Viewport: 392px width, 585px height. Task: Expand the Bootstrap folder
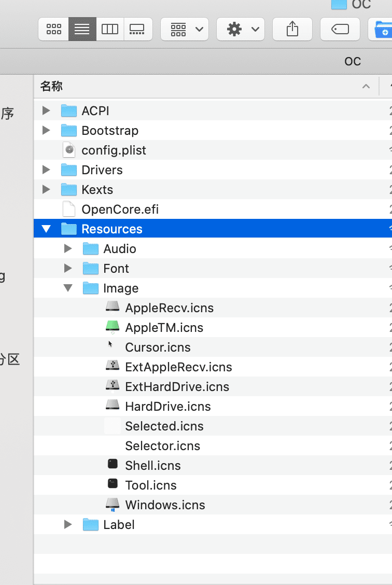tap(46, 130)
